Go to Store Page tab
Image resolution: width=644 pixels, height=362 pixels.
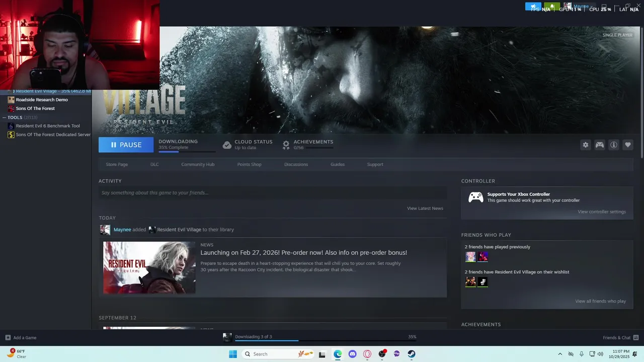point(117,164)
